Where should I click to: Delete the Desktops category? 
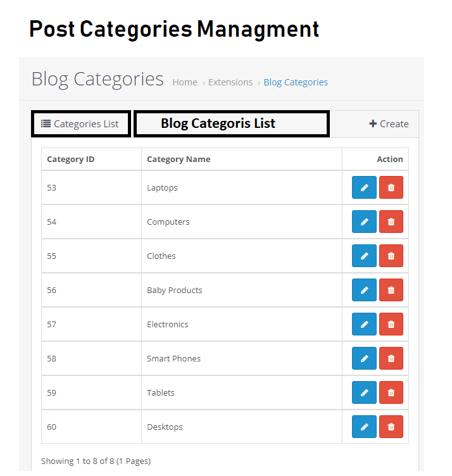tap(391, 427)
